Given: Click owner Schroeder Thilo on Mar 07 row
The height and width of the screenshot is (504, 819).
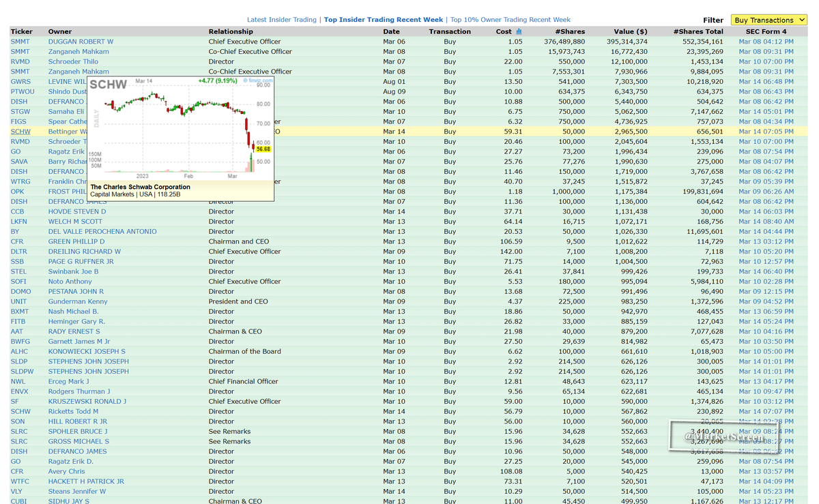Looking at the screenshot, I should [73, 61].
